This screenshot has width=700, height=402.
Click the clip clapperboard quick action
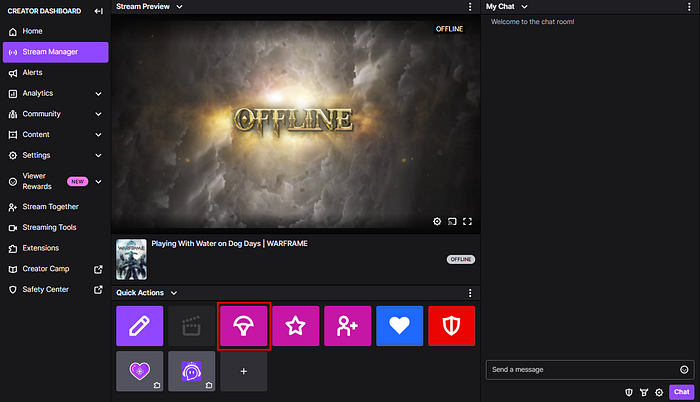click(192, 326)
